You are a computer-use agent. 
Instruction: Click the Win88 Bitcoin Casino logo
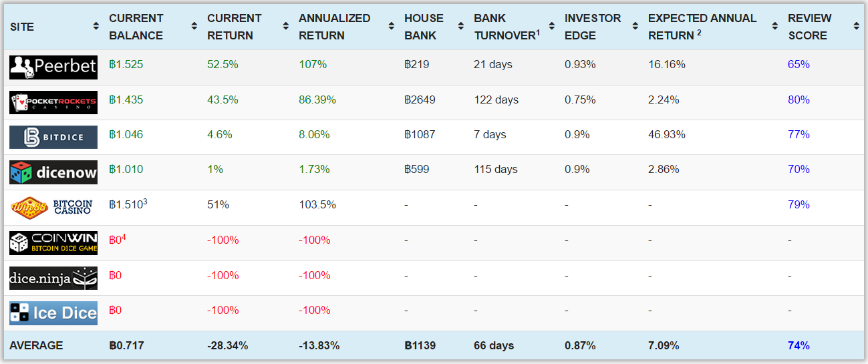[x=53, y=207]
